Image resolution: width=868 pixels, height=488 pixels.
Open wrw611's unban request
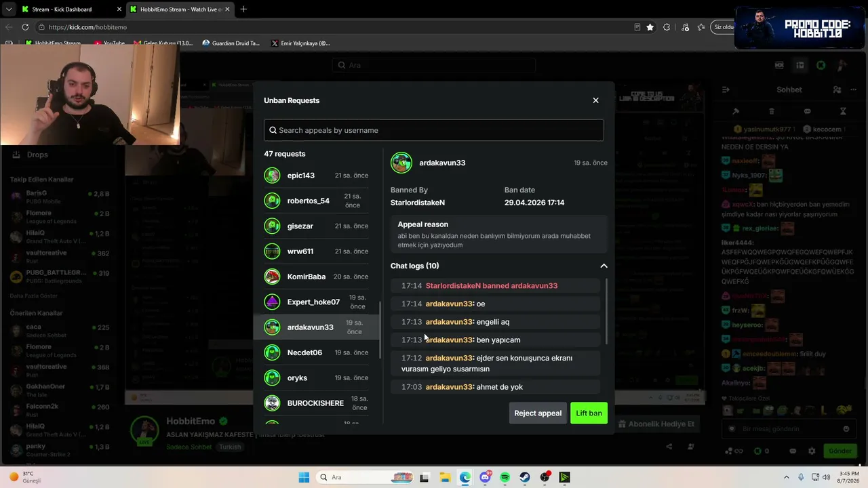316,251
